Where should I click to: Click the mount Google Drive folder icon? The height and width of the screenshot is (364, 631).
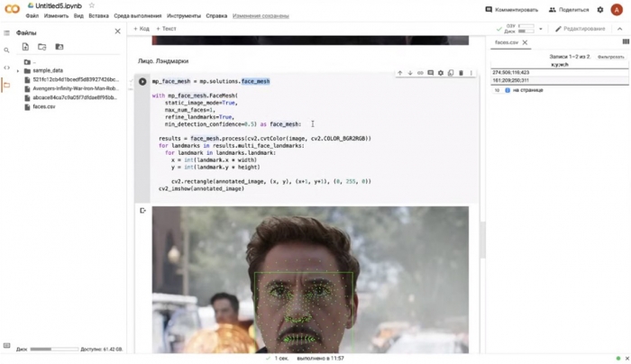[59, 47]
